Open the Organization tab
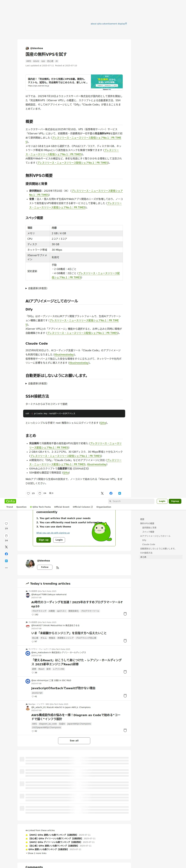Screen dimensions: 186x868 tap(104, 507)
